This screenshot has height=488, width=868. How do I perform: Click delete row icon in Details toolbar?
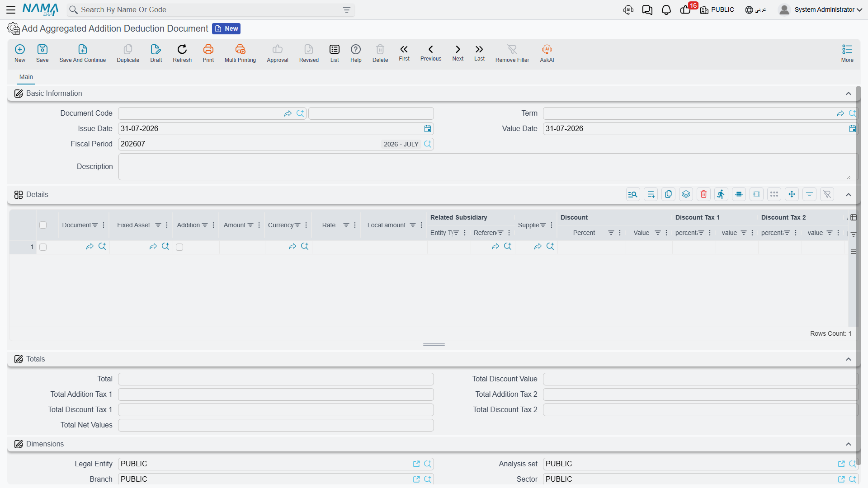(x=703, y=194)
